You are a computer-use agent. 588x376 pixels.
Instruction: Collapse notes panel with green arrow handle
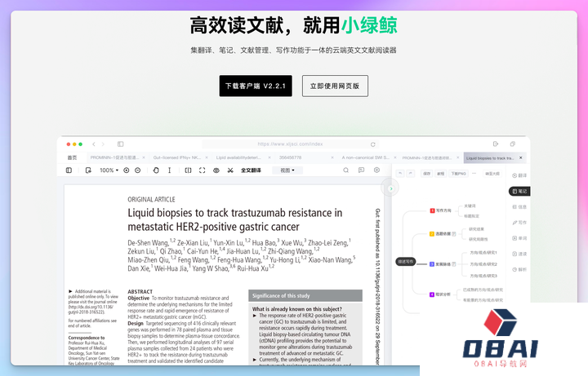coord(390,188)
